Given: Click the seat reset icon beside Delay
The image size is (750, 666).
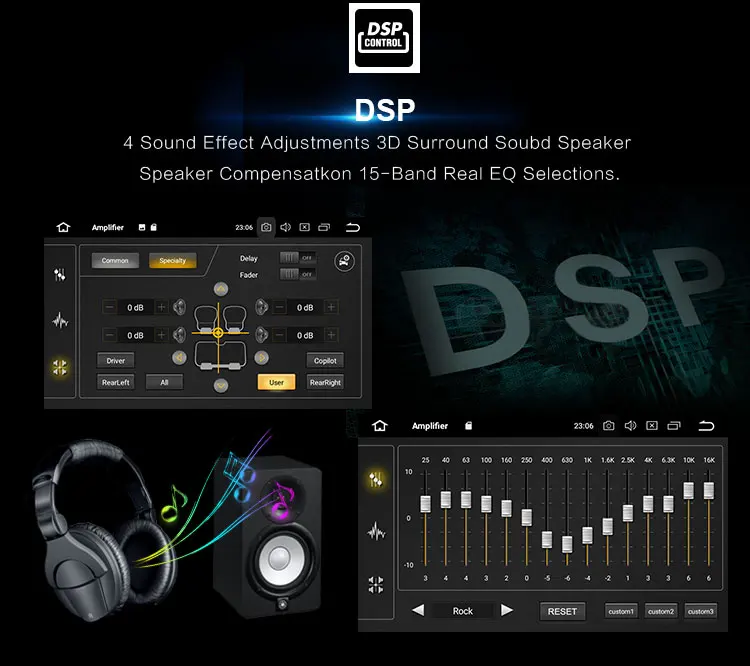Looking at the screenshot, I should pyautogui.click(x=344, y=261).
